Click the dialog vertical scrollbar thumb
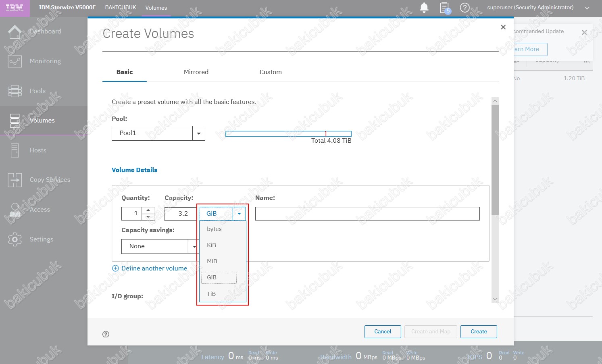This screenshot has height=364, width=602. click(495, 160)
